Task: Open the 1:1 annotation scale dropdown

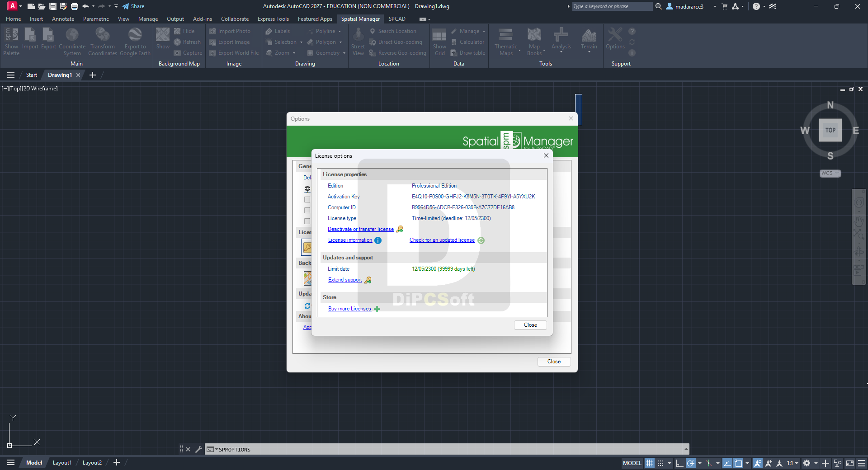Action: tap(793, 463)
